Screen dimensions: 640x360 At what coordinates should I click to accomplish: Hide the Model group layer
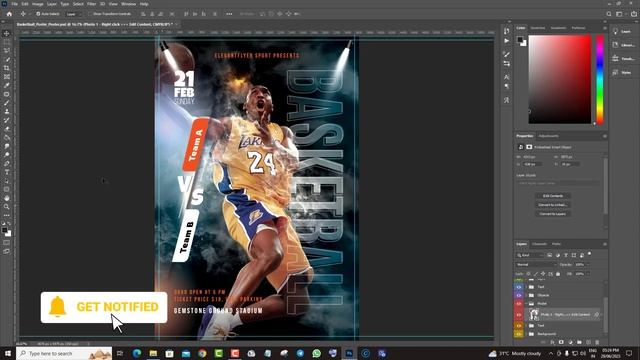pyautogui.click(x=519, y=304)
